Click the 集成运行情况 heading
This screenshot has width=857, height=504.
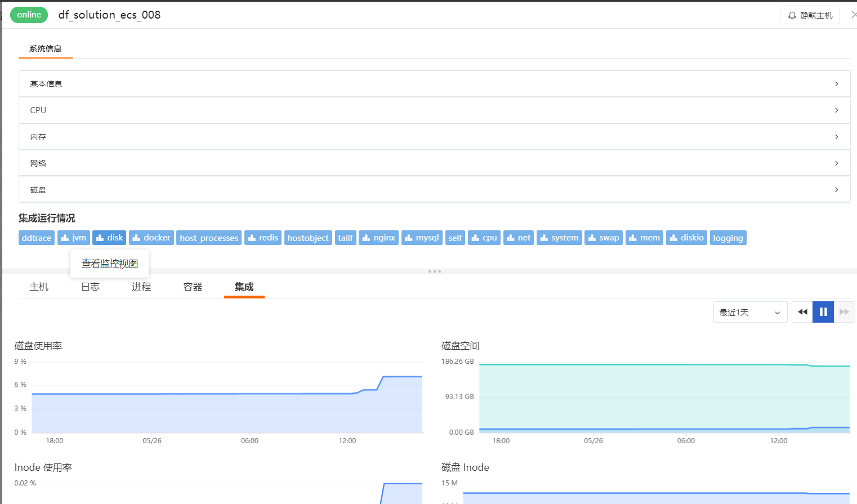(x=47, y=218)
